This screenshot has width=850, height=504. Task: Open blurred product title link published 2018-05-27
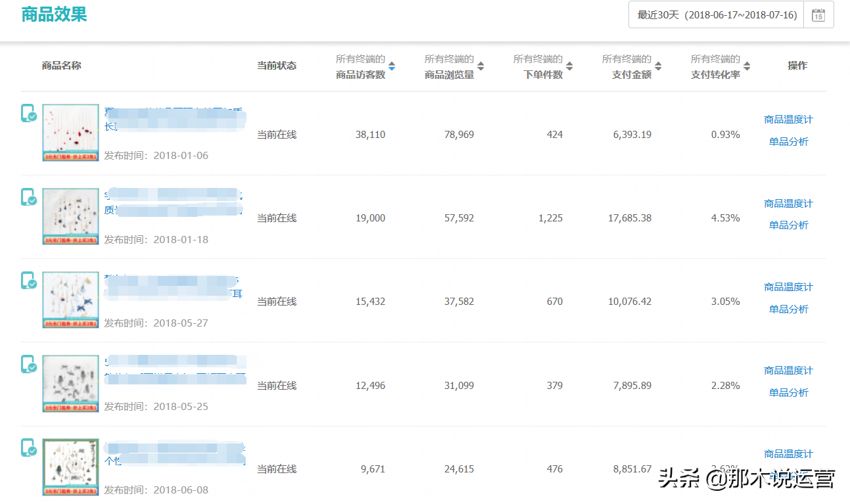(x=175, y=286)
